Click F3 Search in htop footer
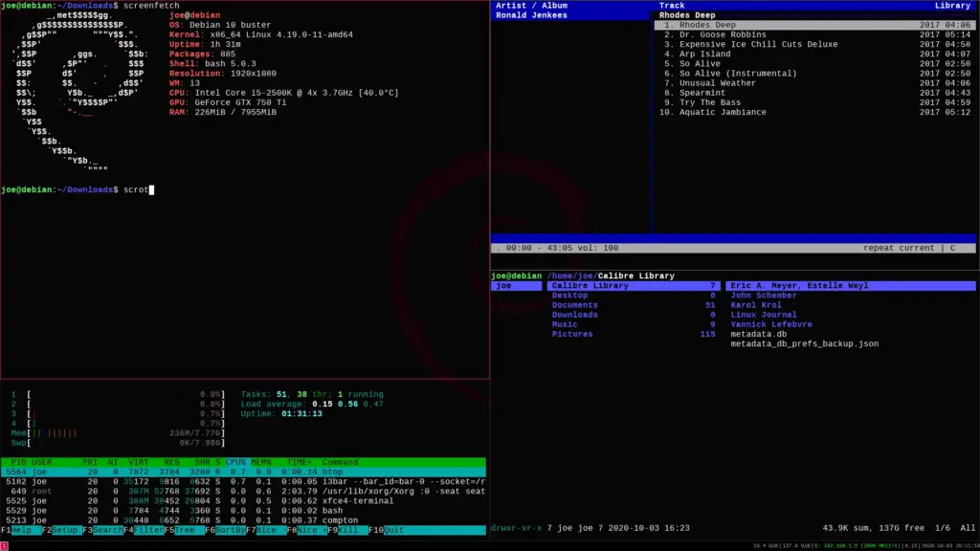The image size is (980, 551). tap(102, 530)
